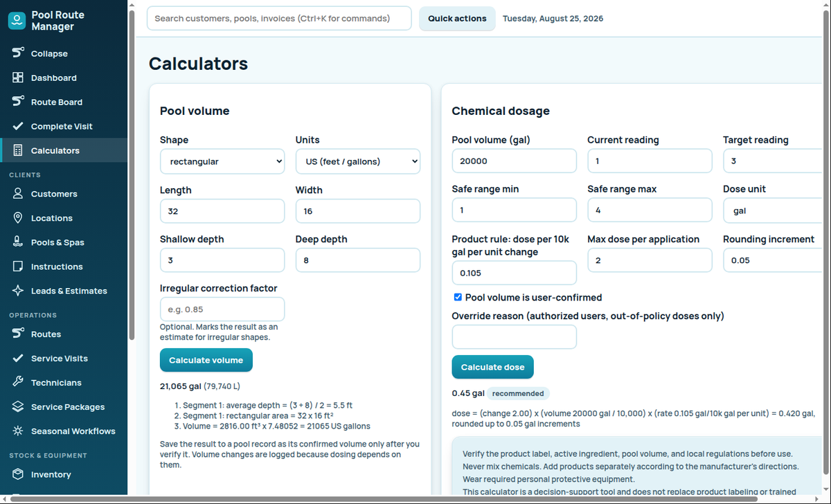The image size is (831, 504).
Task: Click the Width input field
Action: pyautogui.click(x=358, y=211)
